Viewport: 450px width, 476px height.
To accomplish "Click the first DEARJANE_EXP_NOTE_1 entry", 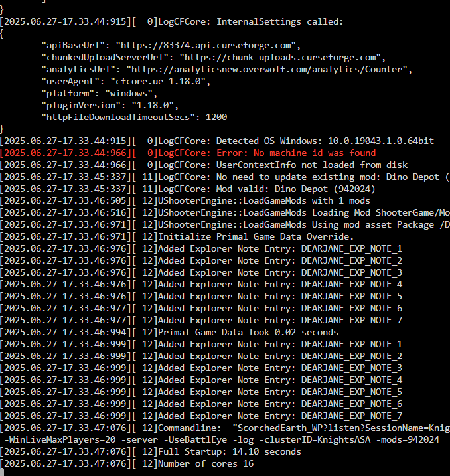I will 351,249.
